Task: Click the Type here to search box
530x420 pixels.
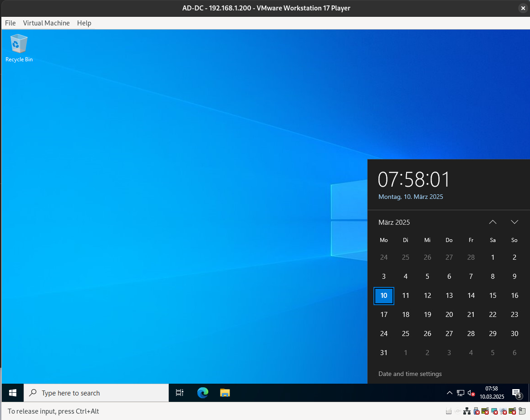Action: [96, 393]
